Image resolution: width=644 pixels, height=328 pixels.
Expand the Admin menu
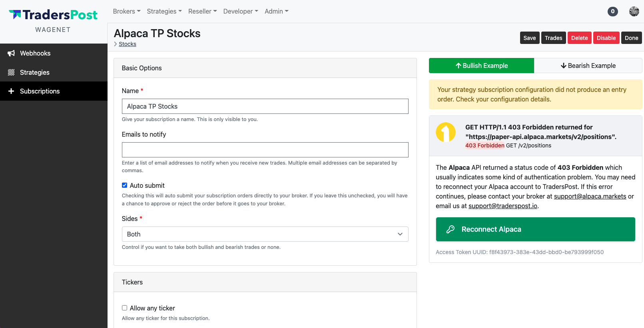(x=277, y=11)
